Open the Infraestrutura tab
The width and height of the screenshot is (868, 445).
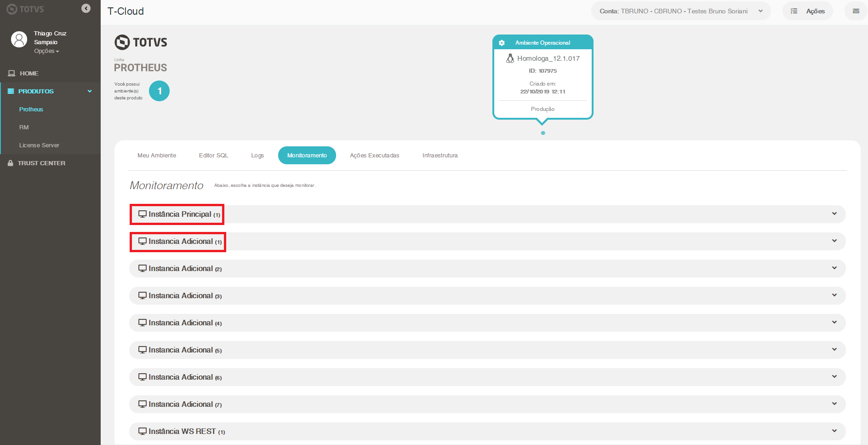pos(440,156)
